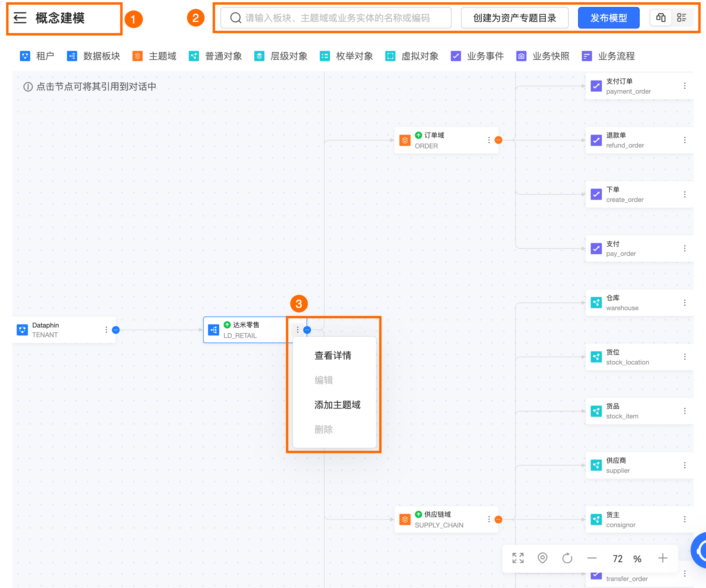Click 创建为资产专题目录 button
The height and width of the screenshot is (588, 706).
pyautogui.click(x=514, y=18)
